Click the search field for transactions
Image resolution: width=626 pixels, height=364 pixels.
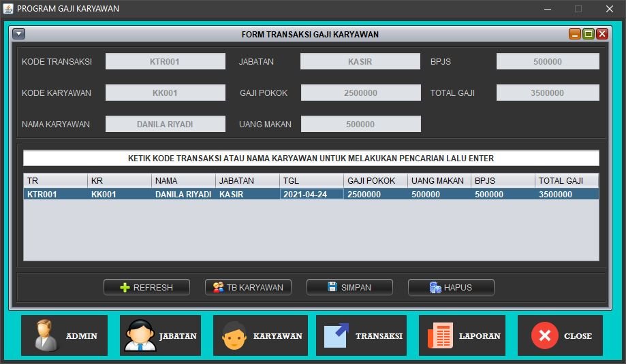tap(311, 158)
